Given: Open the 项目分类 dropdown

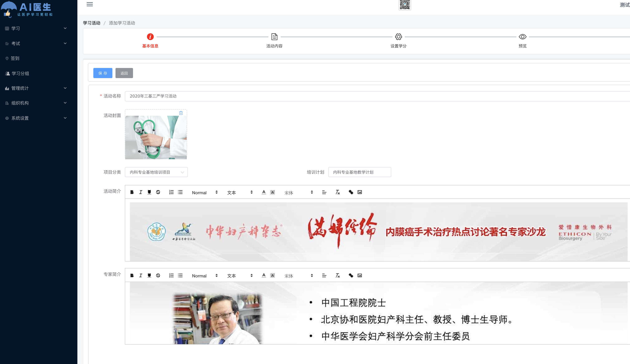Looking at the screenshot, I should 156,172.
